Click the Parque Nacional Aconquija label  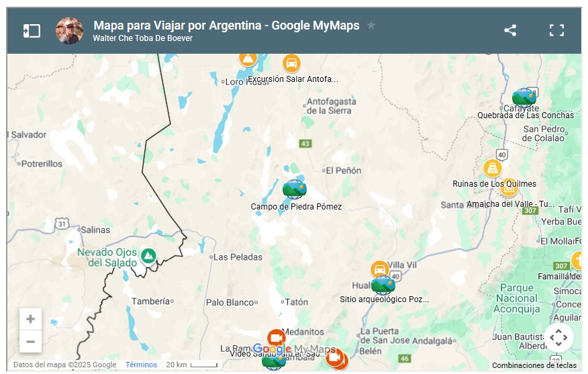click(x=517, y=298)
